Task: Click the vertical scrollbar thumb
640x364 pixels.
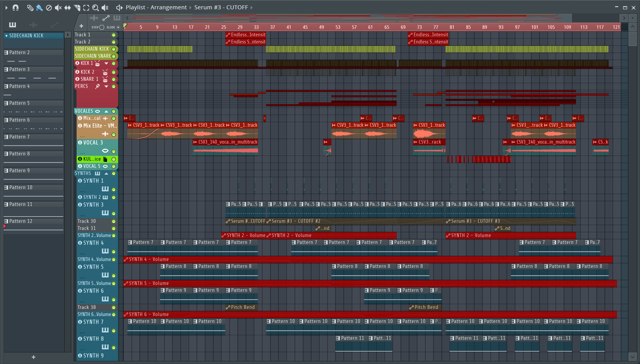Action: (632, 39)
